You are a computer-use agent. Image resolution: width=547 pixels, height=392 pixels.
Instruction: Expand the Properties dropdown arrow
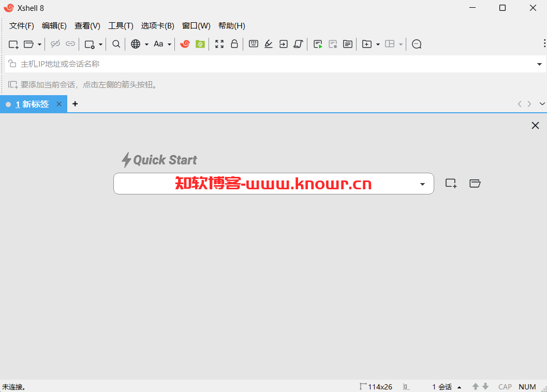click(100, 44)
